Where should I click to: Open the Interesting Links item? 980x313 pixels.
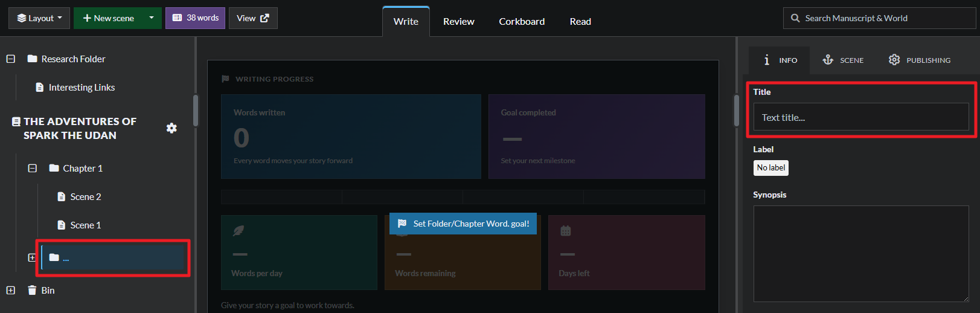[82, 88]
